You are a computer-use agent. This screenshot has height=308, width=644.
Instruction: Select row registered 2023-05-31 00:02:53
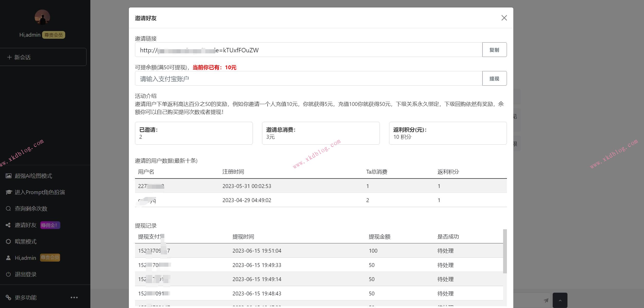coord(321,186)
